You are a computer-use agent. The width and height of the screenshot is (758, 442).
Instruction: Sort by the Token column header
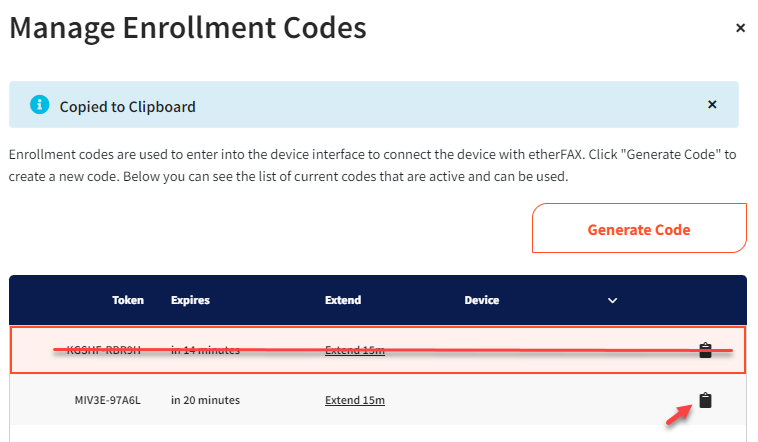point(128,300)
